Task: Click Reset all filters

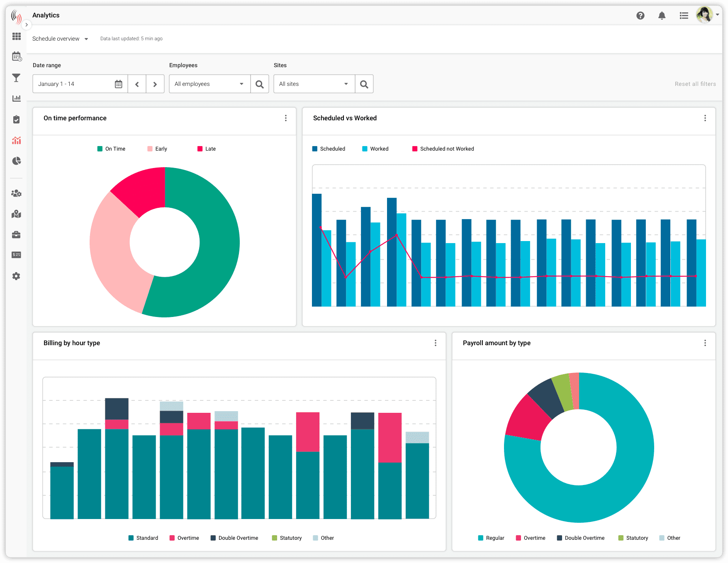Action: tap(695, 83)
